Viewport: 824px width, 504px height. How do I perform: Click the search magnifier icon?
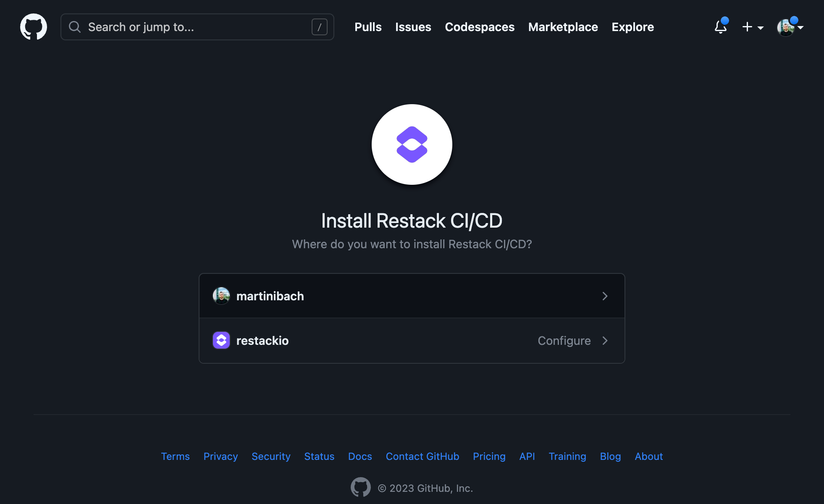75,27
